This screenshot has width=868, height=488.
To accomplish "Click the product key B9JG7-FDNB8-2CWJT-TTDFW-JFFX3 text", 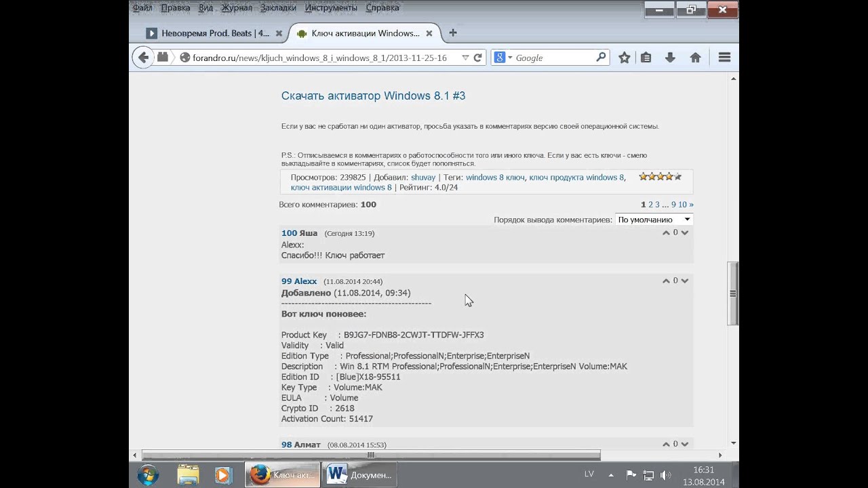I will point(414,335).
